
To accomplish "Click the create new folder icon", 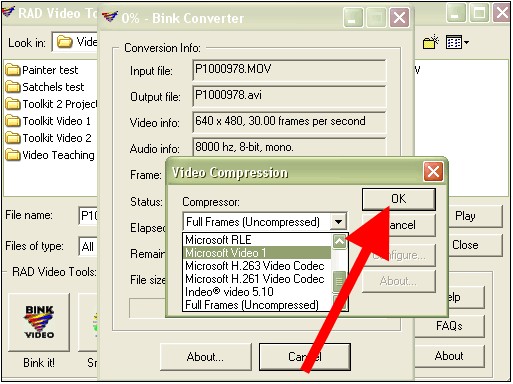I will click(431, 42).
